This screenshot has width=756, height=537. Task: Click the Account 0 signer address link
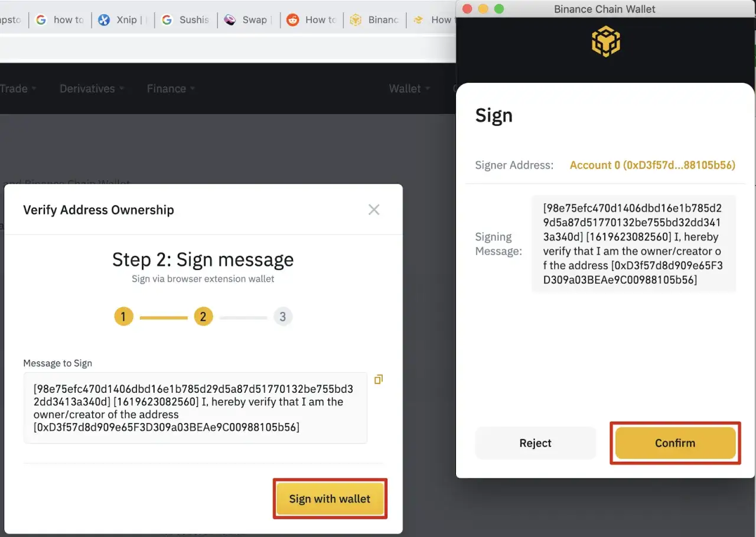click(x=652, y=165)
